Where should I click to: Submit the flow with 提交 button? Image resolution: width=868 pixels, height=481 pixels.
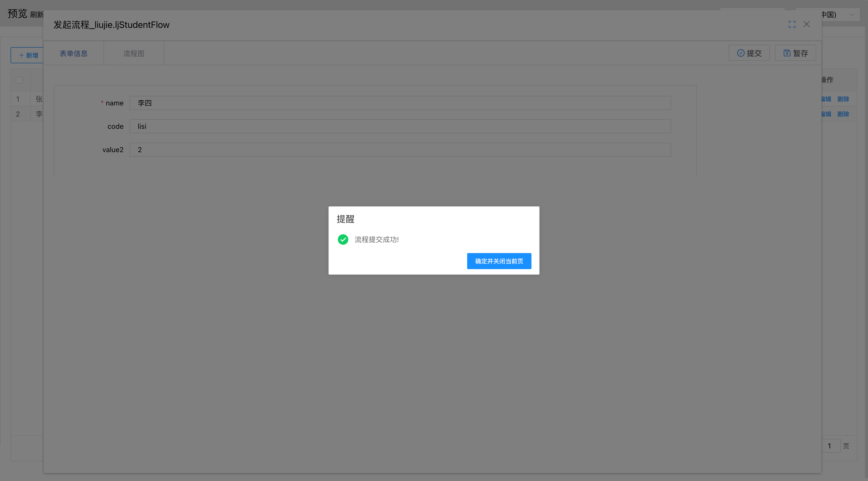[x=749, y=53]
